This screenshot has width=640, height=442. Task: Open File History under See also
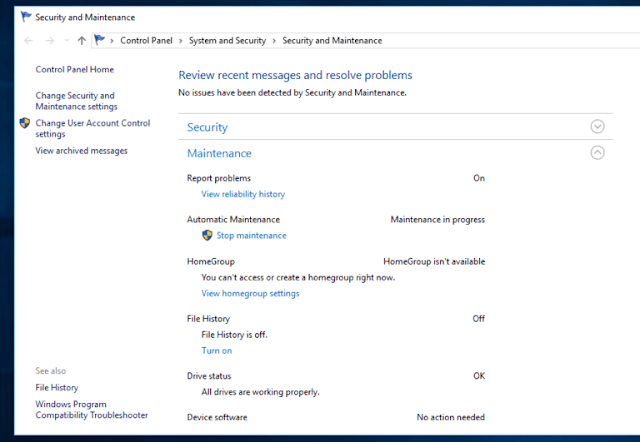pyautogui.click(x=57, y=388)
